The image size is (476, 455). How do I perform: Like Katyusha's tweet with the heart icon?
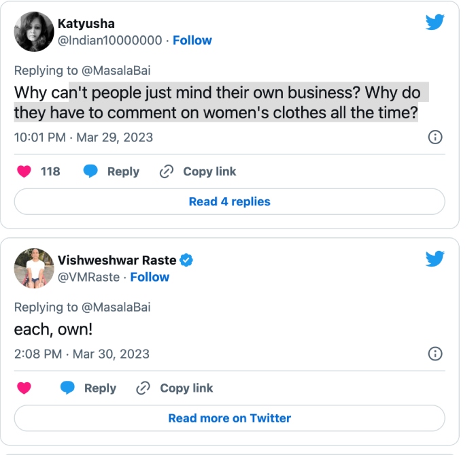(24, 171)
